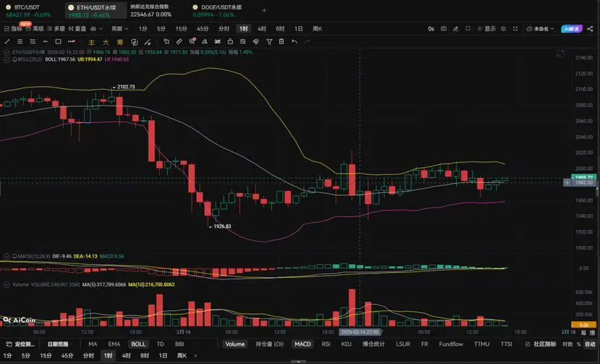Take a chart screenshot with camera icon
Viewport: 600px width, 364px height.
444,29
